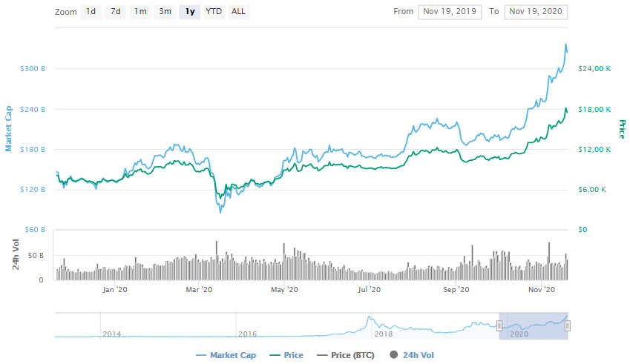630x364 pixels.
Task: Toggle 24h Vol series in legend
Action: [412, 355]
